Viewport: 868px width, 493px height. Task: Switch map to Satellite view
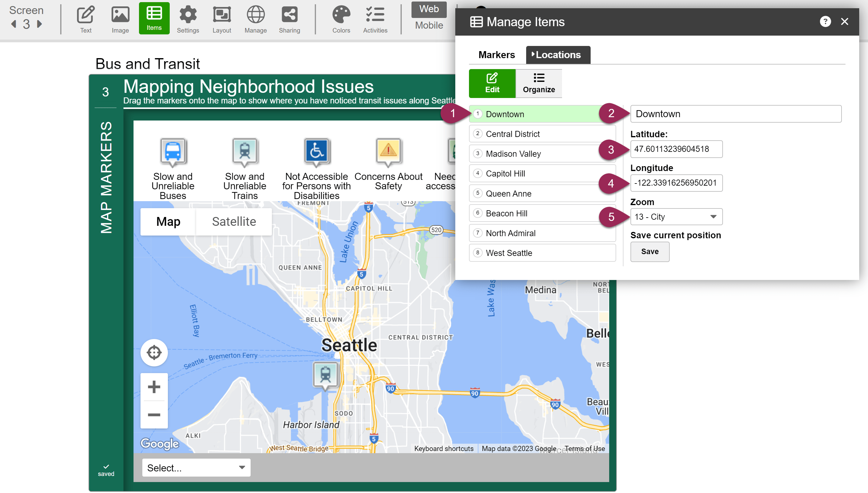(234, 222)
